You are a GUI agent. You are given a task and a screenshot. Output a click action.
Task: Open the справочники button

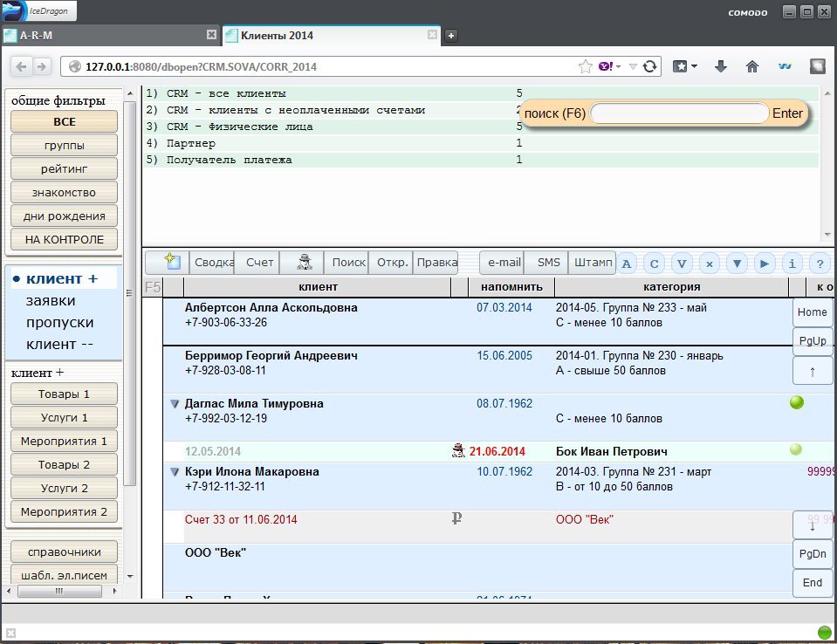[x=64, y=552]
